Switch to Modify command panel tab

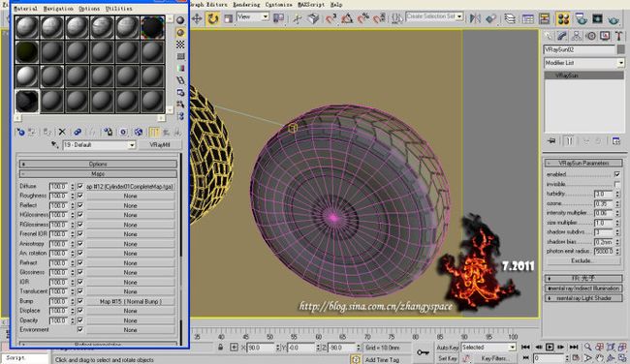(x=562, y=36)
